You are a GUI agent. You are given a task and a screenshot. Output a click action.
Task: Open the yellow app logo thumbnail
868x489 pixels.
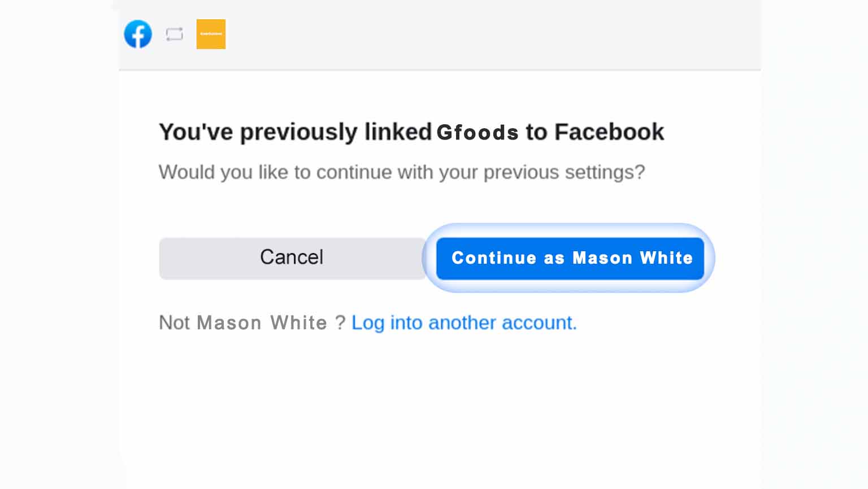tap(211, 34)
